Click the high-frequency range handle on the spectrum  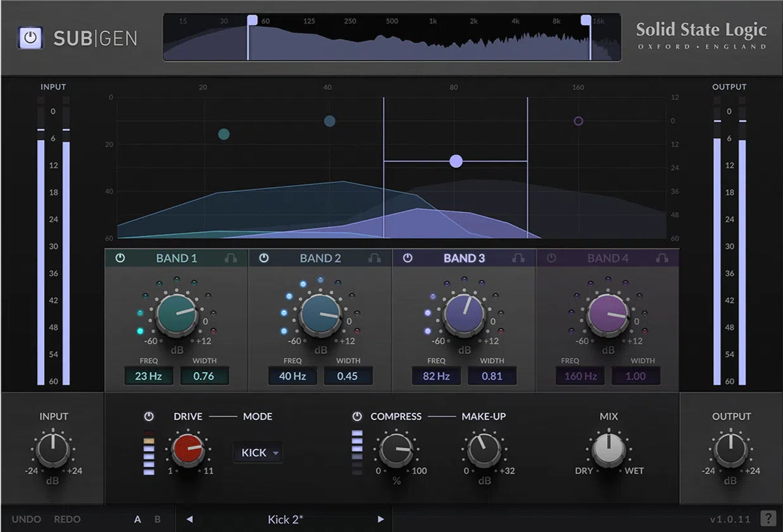point(585,22)
